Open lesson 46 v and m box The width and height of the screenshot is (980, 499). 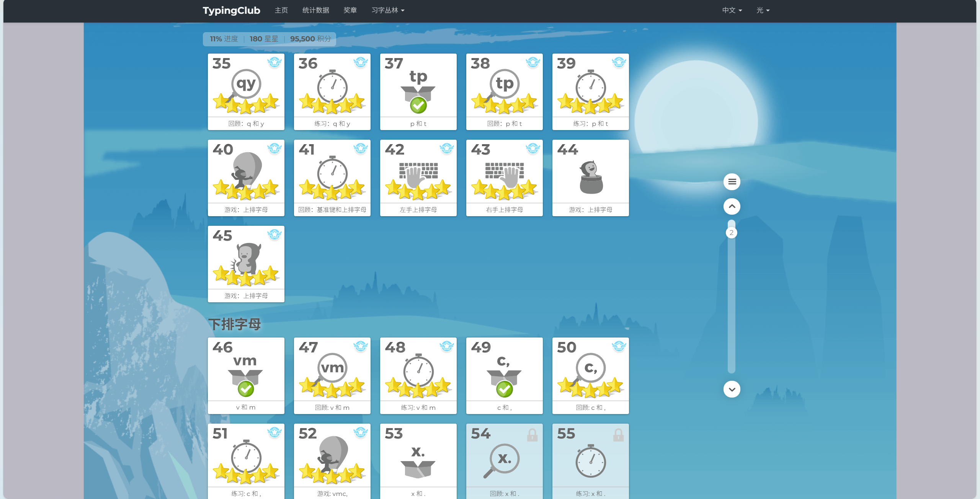tap(246, 376)
